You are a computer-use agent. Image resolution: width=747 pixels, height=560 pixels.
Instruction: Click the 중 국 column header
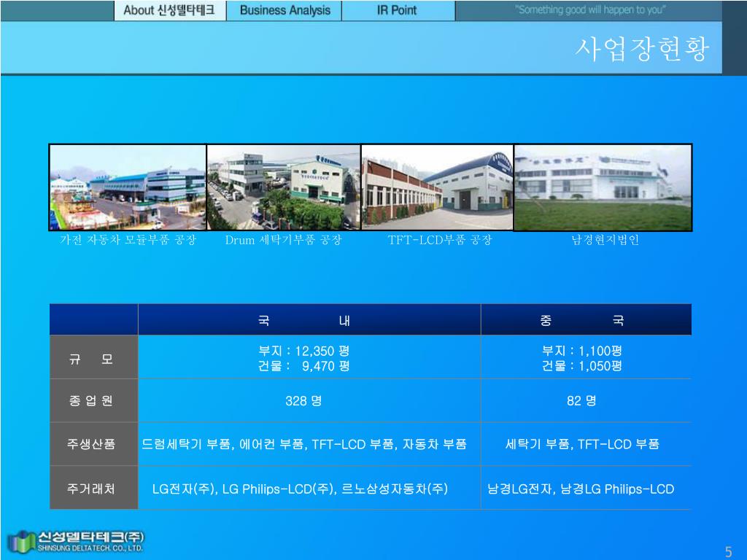587,319
